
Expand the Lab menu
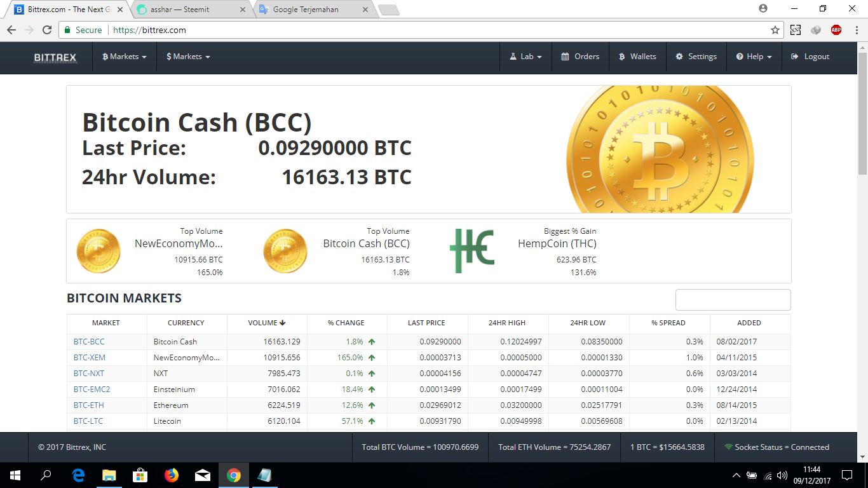pyautogui.click(x=526, y=57)
